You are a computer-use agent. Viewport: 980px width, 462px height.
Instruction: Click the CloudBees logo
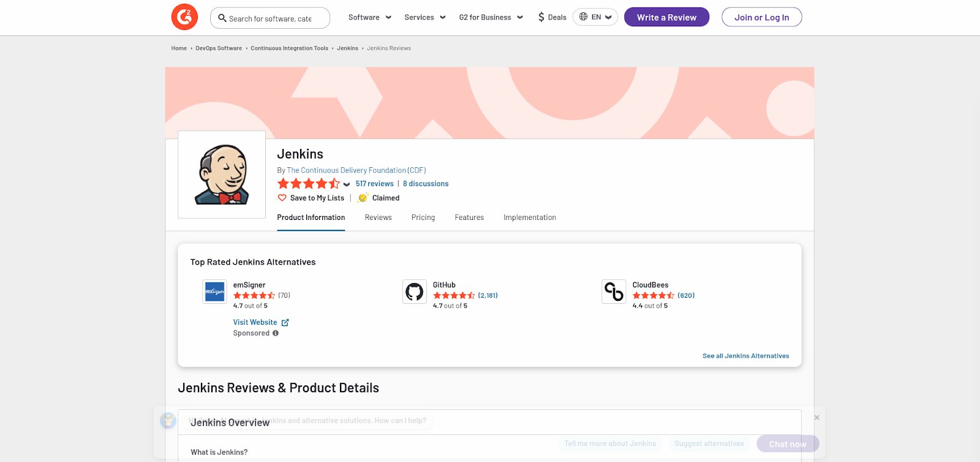[614, 292]
